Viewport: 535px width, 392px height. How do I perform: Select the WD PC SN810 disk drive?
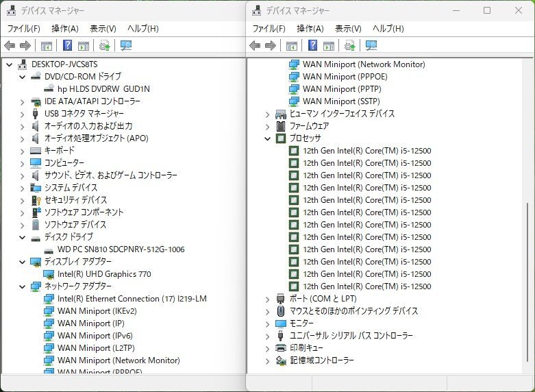(121, 249)
